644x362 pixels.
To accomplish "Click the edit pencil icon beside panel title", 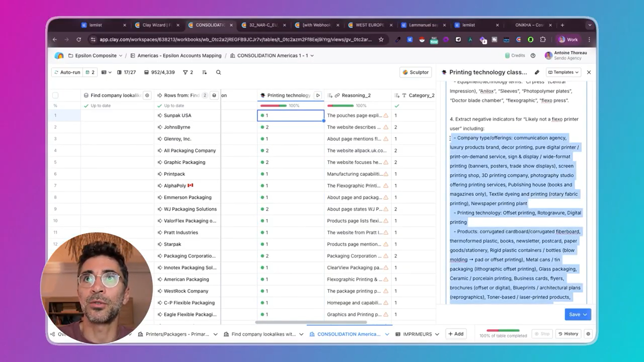I will [537, 73].
